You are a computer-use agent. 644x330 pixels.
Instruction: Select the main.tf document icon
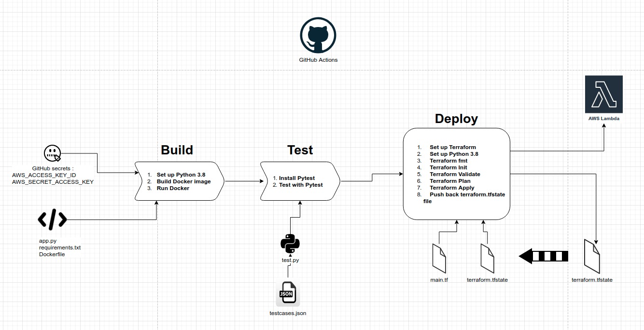tap(439, 258)
